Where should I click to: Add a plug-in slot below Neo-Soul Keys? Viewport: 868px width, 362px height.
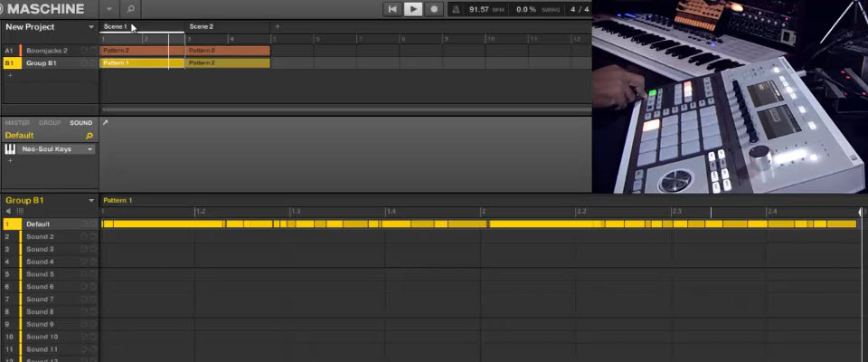9,161
